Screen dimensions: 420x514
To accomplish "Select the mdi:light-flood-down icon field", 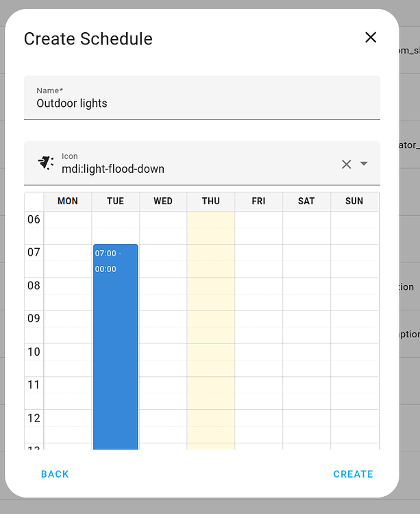I will [x=202, y=163].
